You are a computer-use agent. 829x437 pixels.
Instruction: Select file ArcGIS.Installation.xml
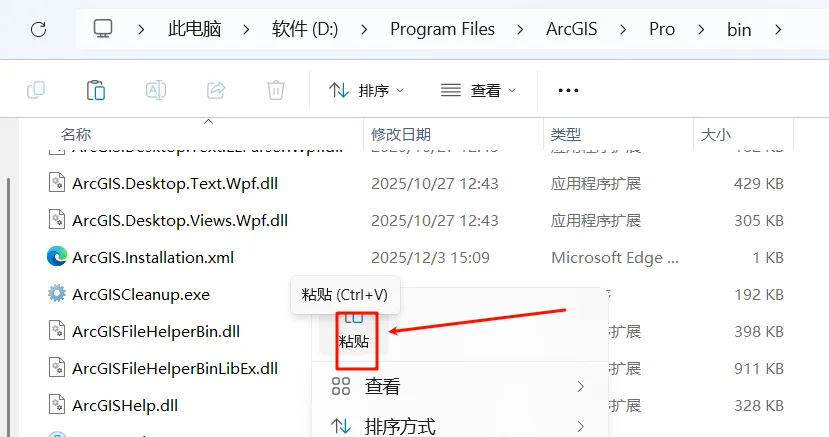153,257
